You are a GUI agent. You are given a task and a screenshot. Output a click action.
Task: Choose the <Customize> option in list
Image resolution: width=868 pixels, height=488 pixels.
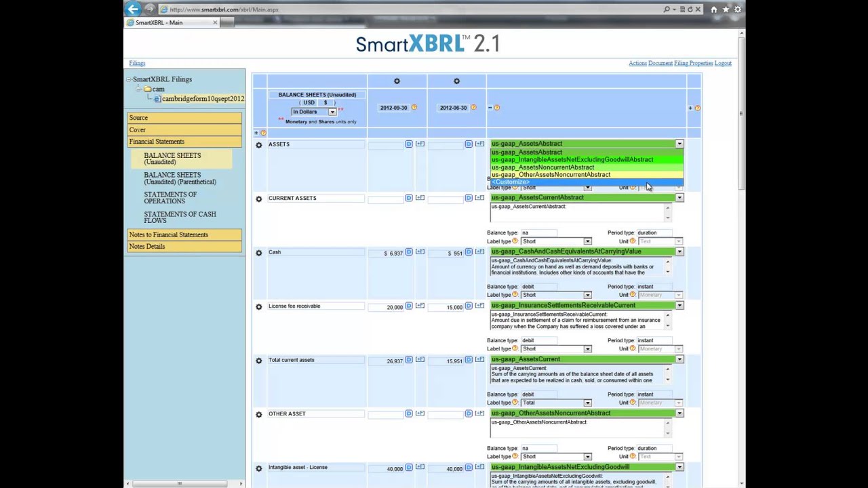[x=587, y=182]
